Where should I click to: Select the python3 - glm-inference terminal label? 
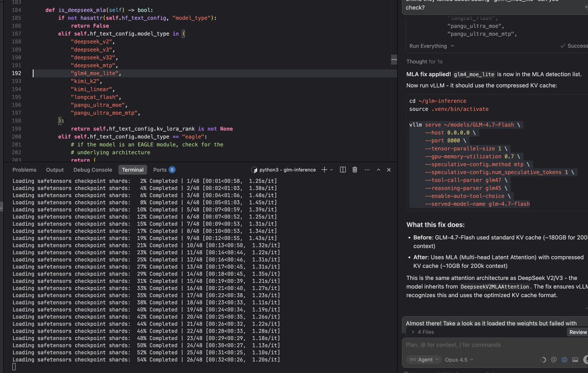pos(288,170)
